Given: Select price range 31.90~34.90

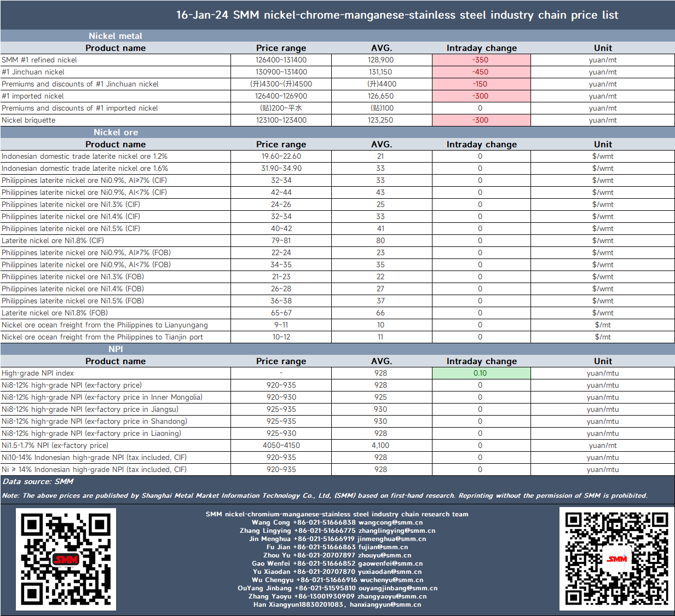Looking at the screenshot, I should [281, 168].
